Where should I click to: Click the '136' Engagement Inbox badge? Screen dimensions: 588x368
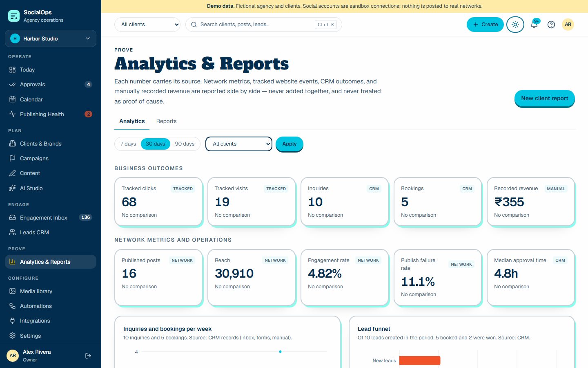tap(85, 218)
